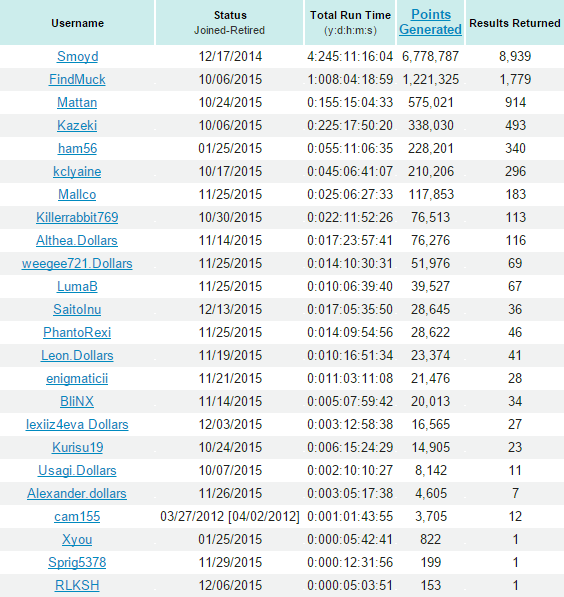
Task: Open Kazeki's profile link
Action: 77,125
